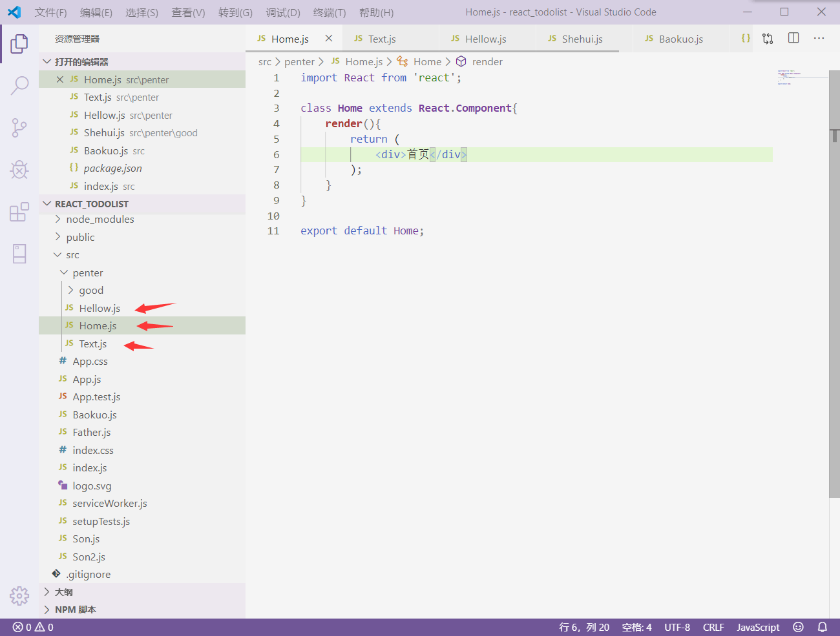Open the Extensions view icon
840x636 pixels.
[x=19, y=212]
